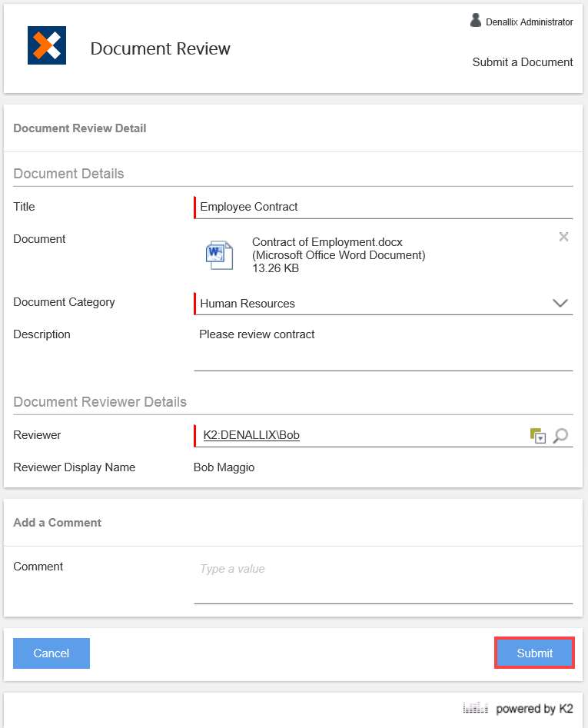Click Contract of Employment.docx file name
The width and height of the screenshot is (588, 728).
click(x=327, y=242)
